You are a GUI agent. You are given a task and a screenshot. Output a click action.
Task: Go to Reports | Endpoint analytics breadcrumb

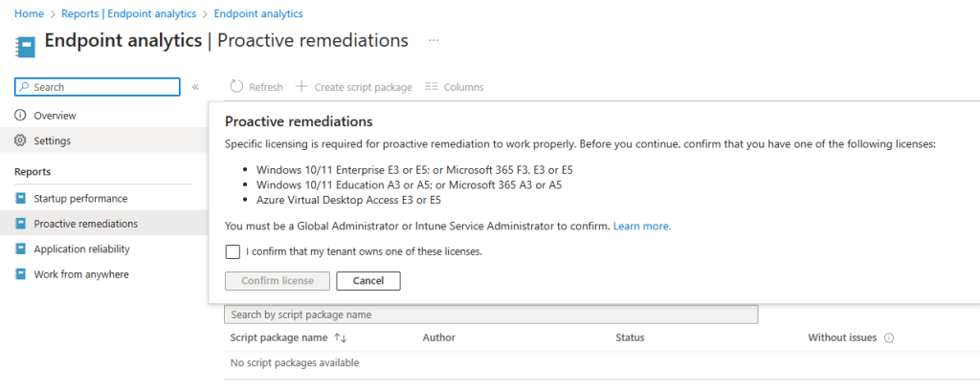click(x=128, y=14)
